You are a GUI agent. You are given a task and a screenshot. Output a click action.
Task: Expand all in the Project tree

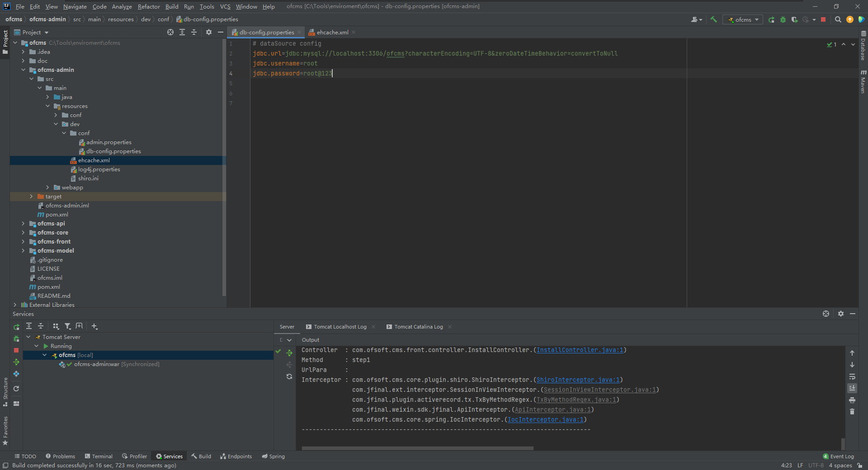pyautogui.click(x=182, y=32)
